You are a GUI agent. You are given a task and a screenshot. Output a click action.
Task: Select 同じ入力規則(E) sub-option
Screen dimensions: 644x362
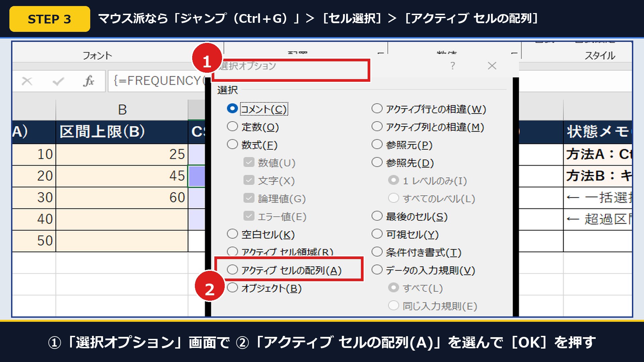point(393,306)
